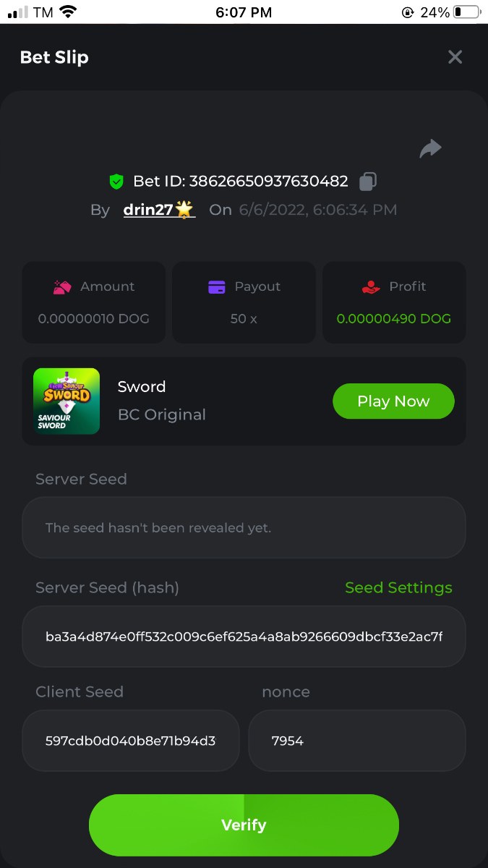Copy the Bet ID with copy icon
The image size is (488, 868).
pyautogui.click(x=368, y=181)
